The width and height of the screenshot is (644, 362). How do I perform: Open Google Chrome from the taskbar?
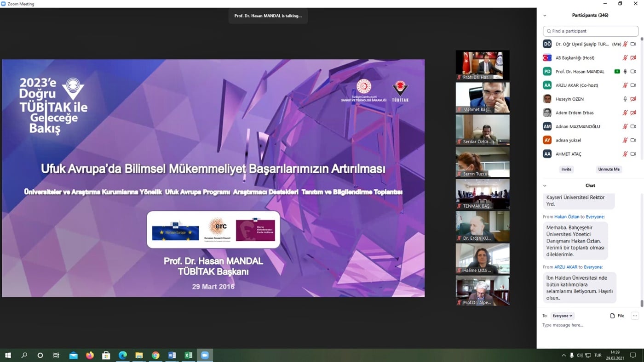point(155,355)
